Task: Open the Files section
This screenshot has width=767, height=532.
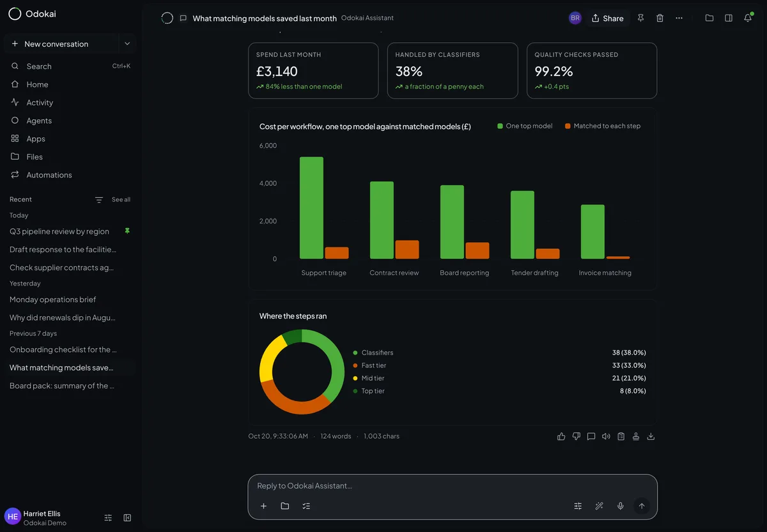Action: pyautogui.click(x=70, y=156)
